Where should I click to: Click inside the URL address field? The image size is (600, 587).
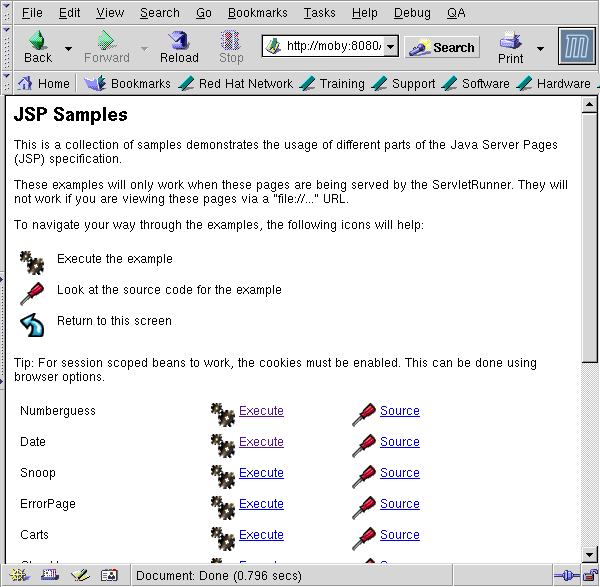pos(332,47)
